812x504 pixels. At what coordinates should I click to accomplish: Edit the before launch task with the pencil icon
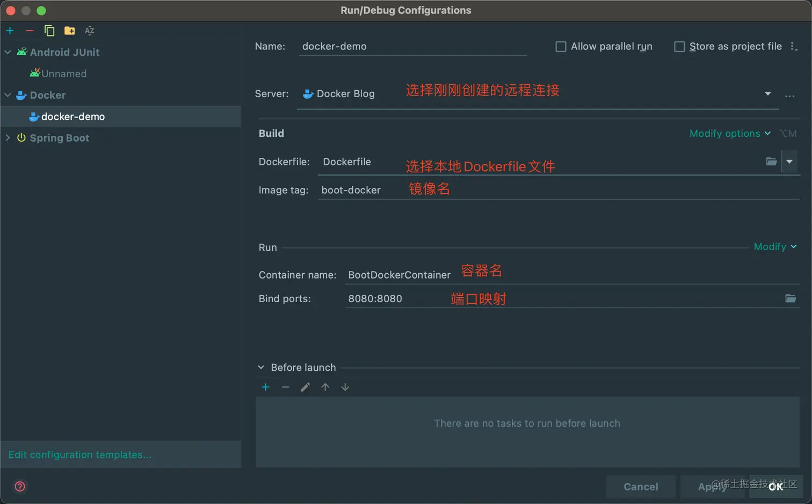tap(305, 387)
